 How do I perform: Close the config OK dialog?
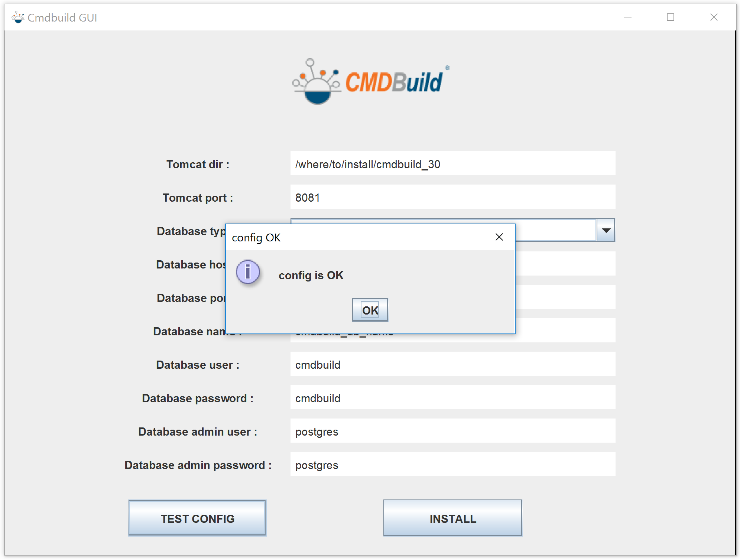499,237
